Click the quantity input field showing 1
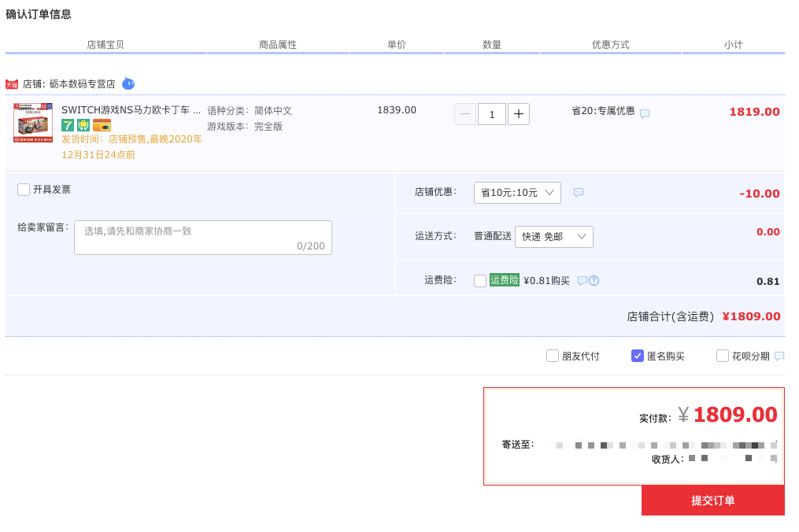 (492, 114)
